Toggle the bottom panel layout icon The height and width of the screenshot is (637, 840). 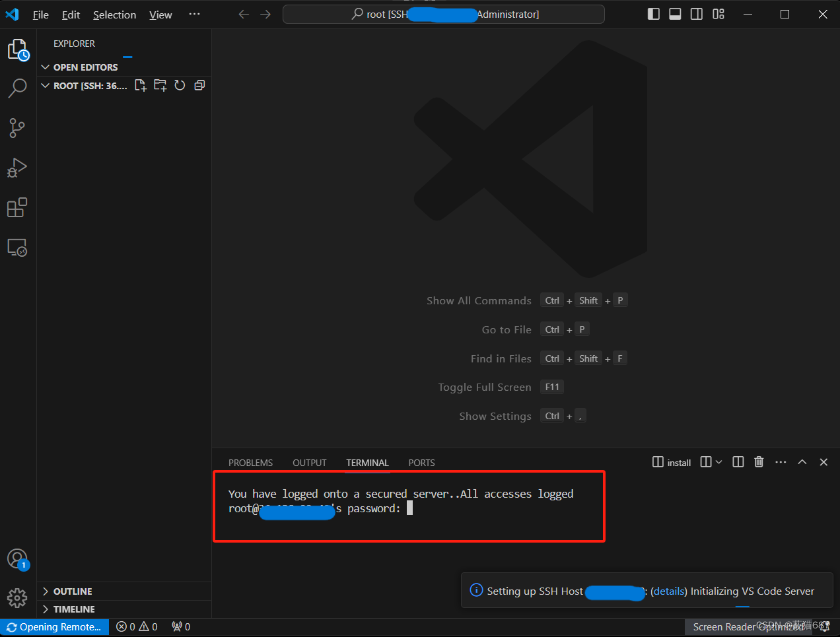(675, 14)
